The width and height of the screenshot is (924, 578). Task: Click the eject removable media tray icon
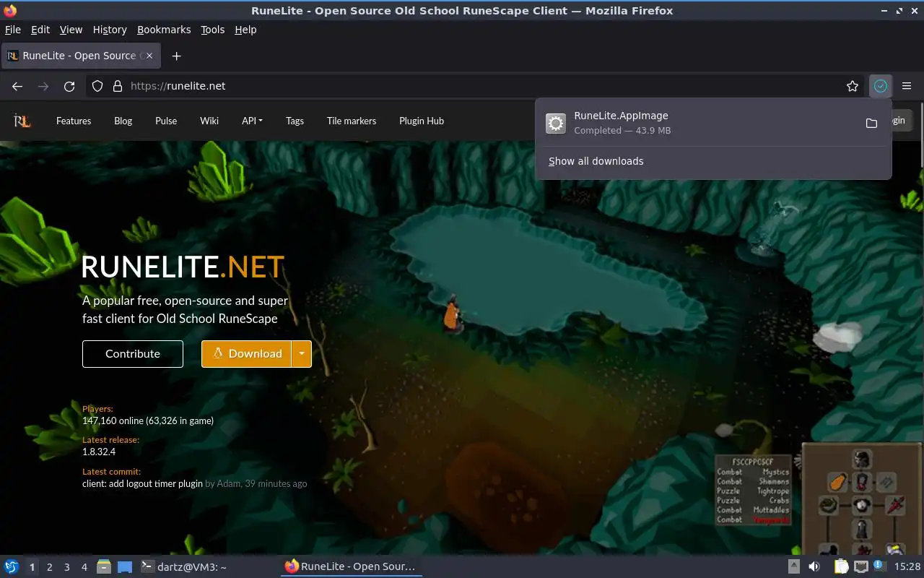[x=793, y=566]
